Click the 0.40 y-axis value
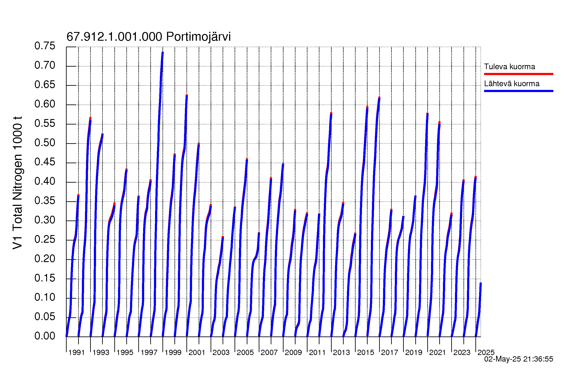The height and width of the screenshot is (370, 588). [45, 181]
